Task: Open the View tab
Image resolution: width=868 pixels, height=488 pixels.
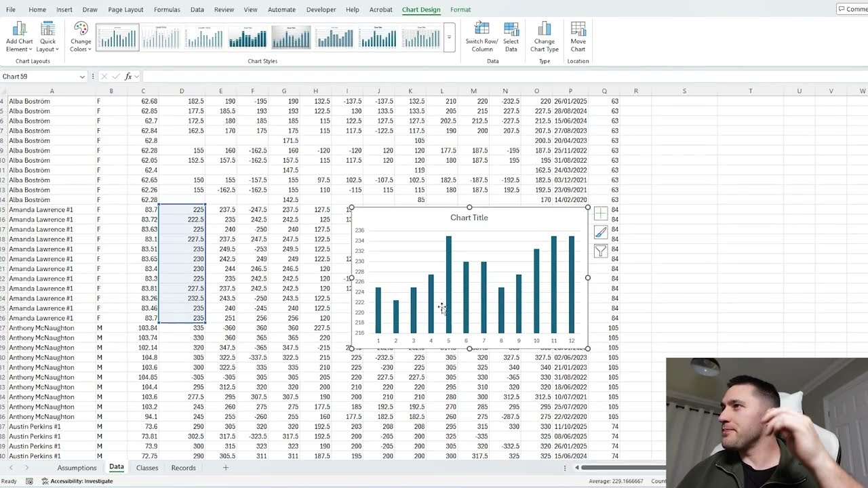Action: point(250,9)
